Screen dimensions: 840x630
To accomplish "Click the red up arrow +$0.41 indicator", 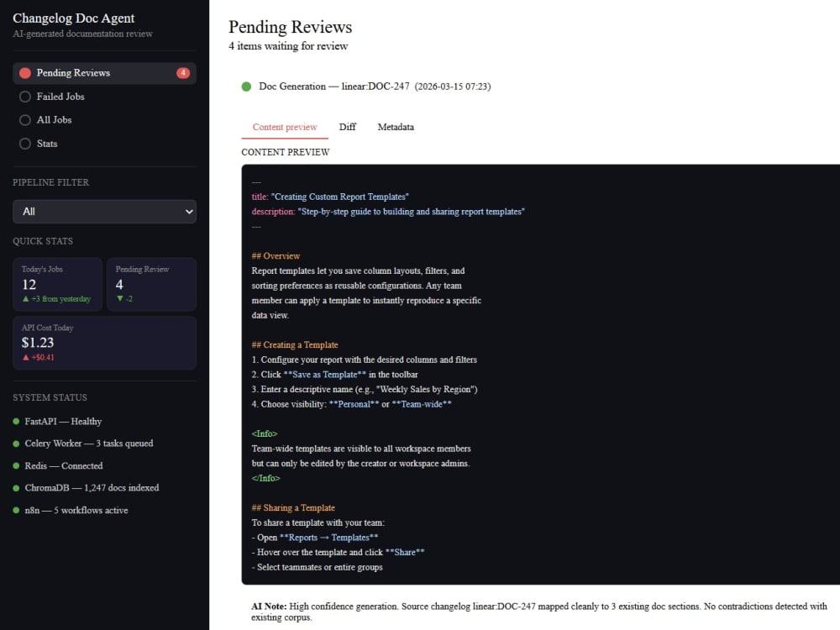I will coord(38,357).
